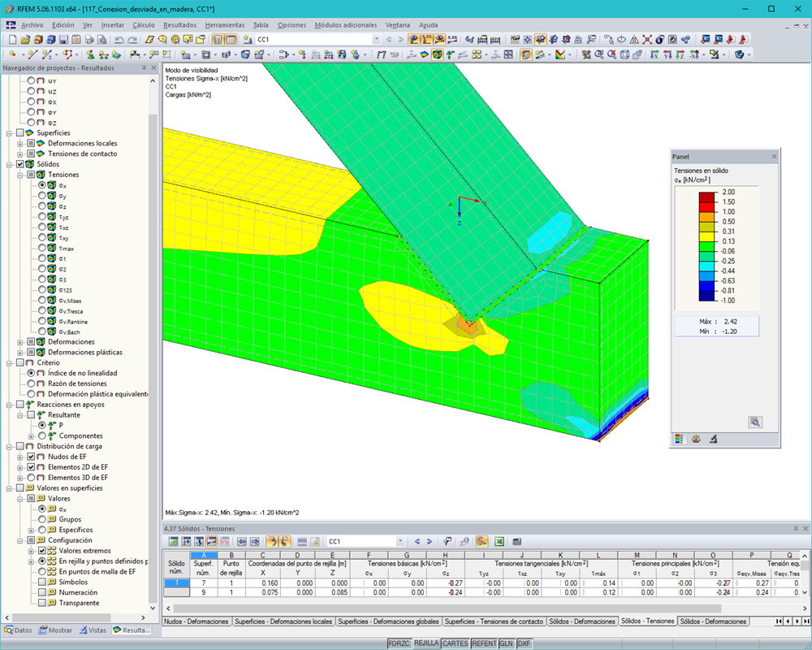The width and height of the screenshot is (812, 650).
Task: Go to next load case in table
Action: click(x=430, y=542)
